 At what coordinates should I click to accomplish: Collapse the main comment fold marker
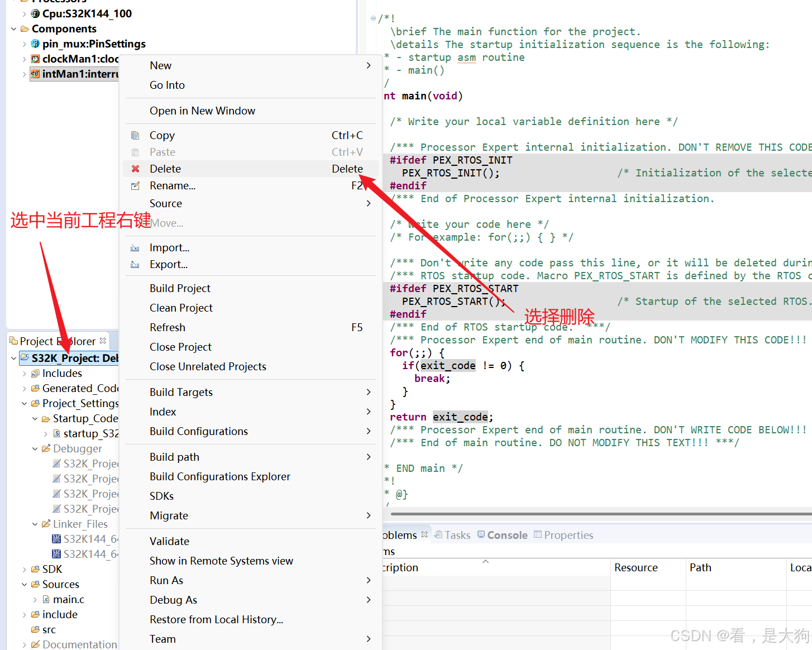pos(373,18)
